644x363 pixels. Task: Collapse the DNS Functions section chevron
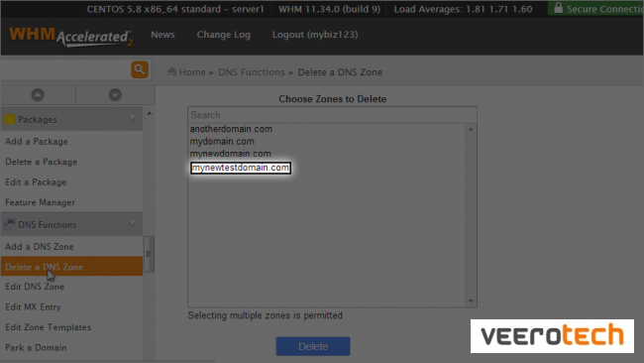(x=132, y=224)
